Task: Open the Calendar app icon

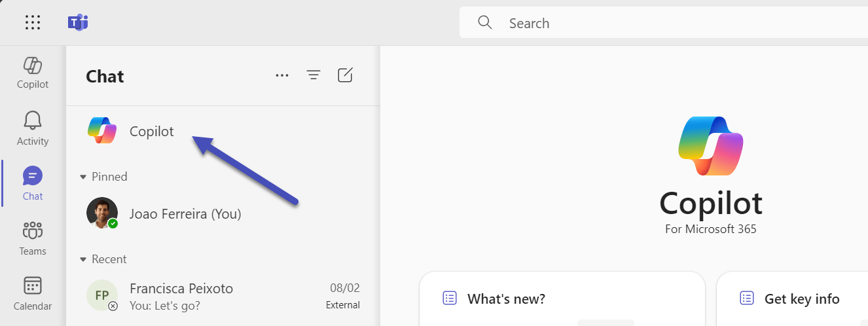Action: [x=33, y=293]
